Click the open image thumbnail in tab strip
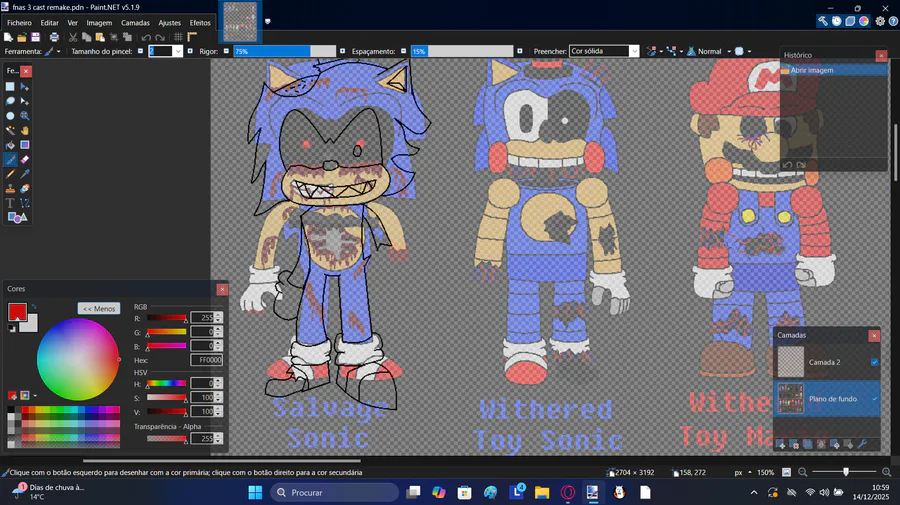The image size is (900, 505). (x=240, y=21)
